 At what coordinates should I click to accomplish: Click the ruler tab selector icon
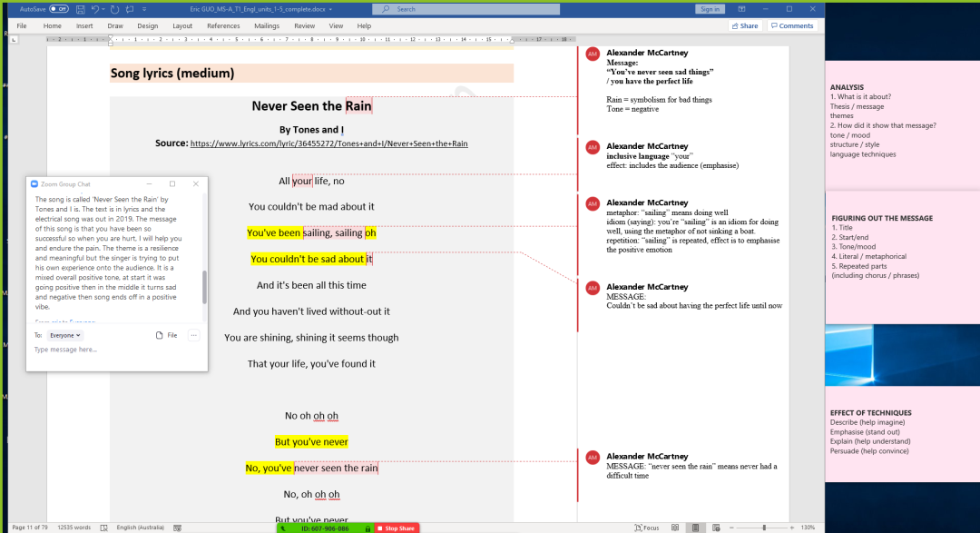click(x=14, y=39)
